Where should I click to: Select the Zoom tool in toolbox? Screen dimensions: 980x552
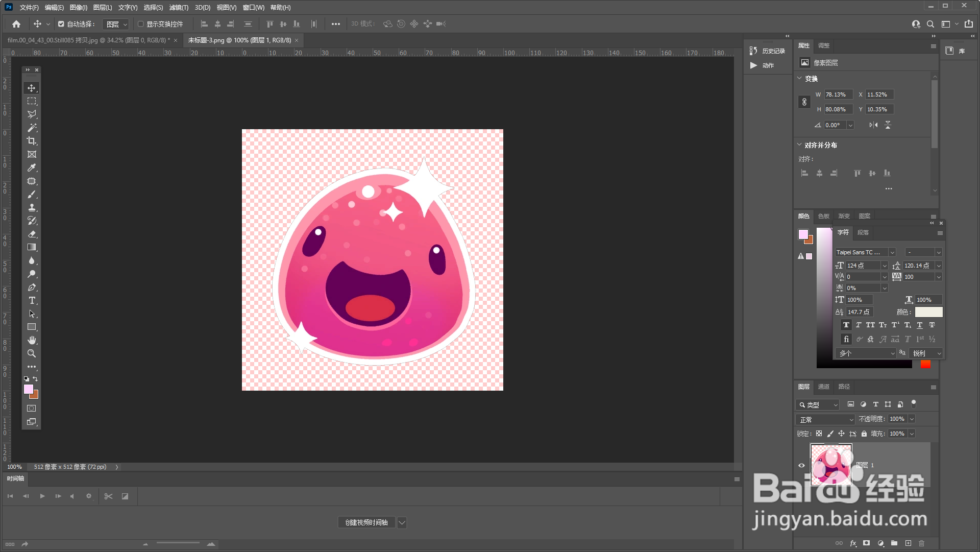click(x=32, y=353)
